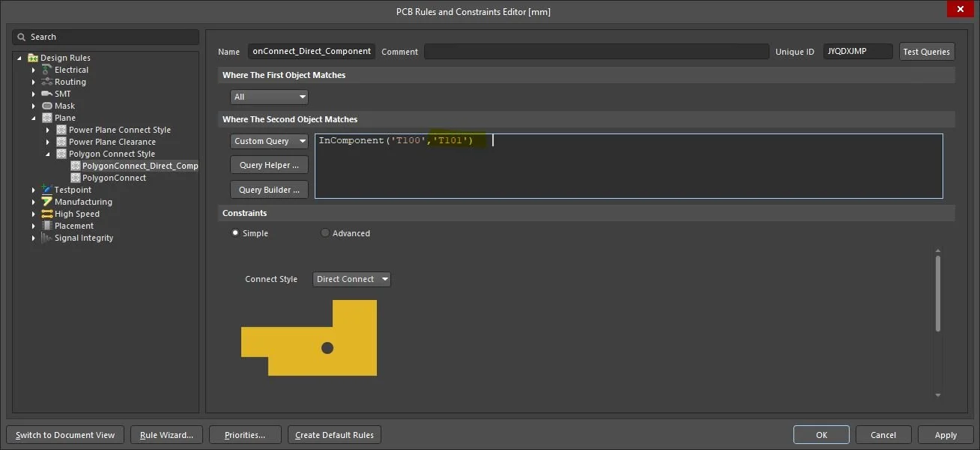Select the Signal Integrity rules icon
Screen dimensions: 980x450
click(46, 237)
